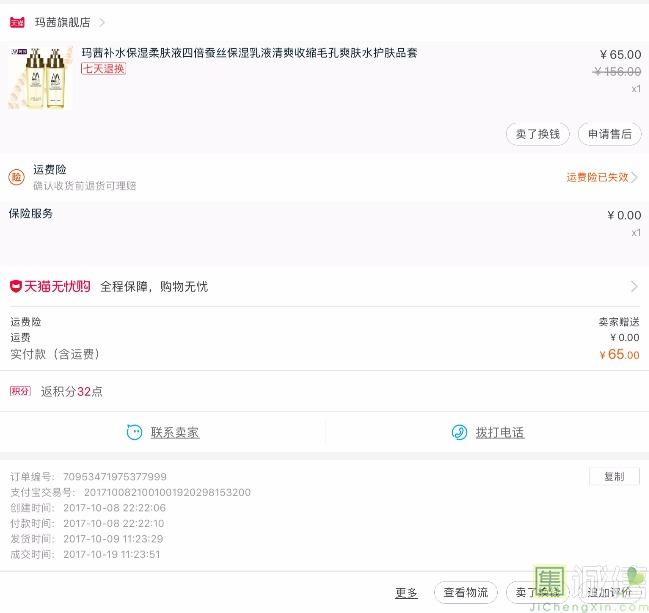This screenshot has width=649, height=613.
Task: Open the 更多 menu at bottom
Action: click(406, 593)
